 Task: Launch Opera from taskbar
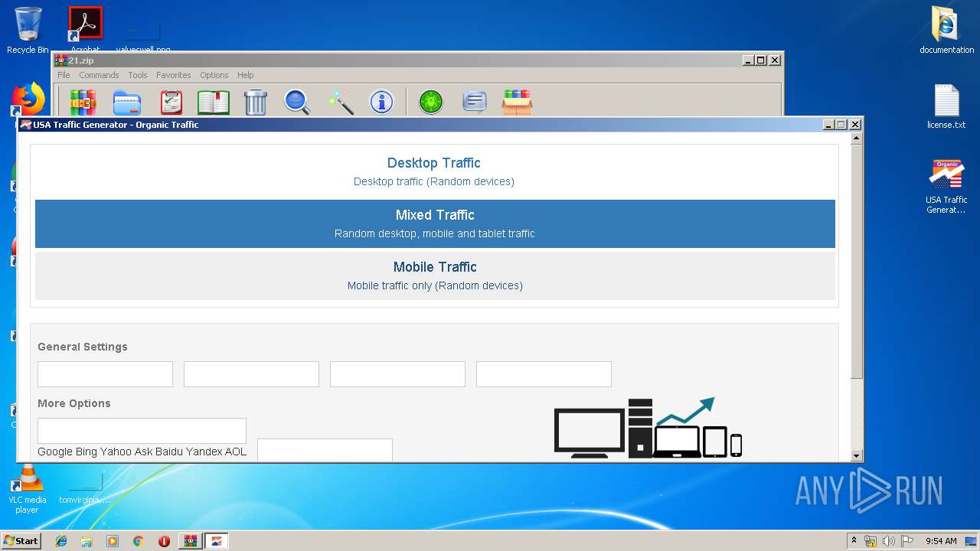[164, 541]
